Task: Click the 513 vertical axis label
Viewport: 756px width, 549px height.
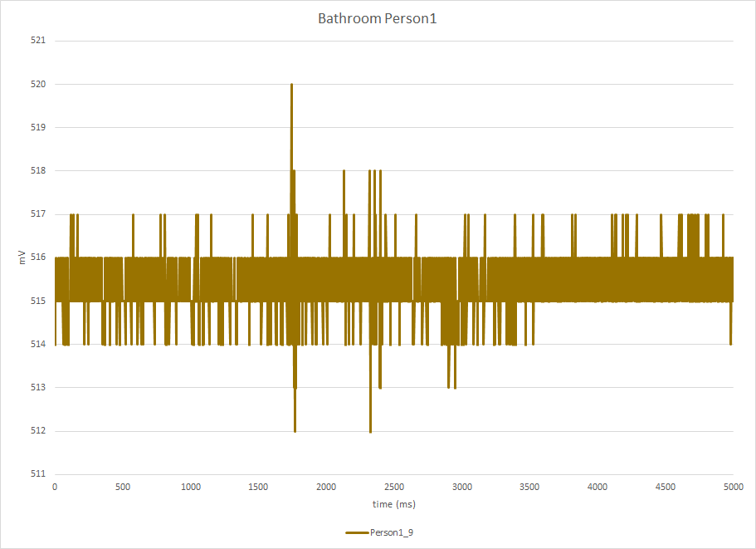Action: tap(38, 387)
